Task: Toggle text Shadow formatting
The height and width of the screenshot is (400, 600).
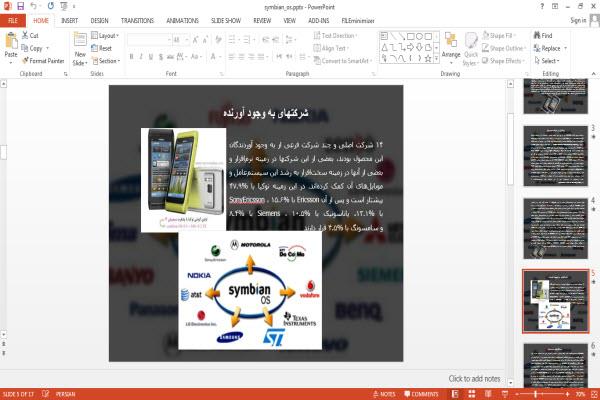Action: [x=161, y=57]
